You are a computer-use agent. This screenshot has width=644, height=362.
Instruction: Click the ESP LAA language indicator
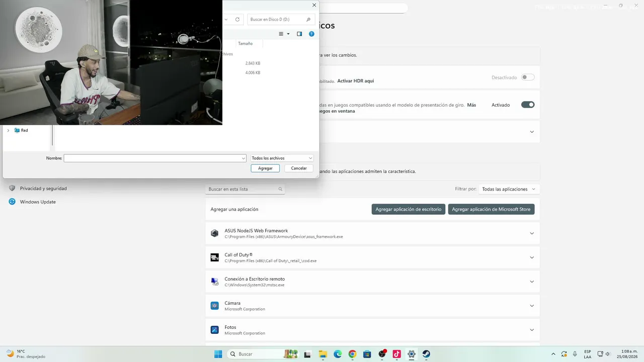click(588, 354)
